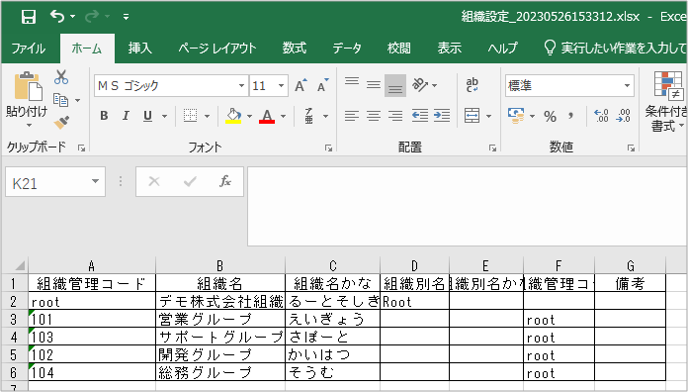Paste using the 貼り付け clipboard icon
688x392 pixels.
click(x=28, y=86)
